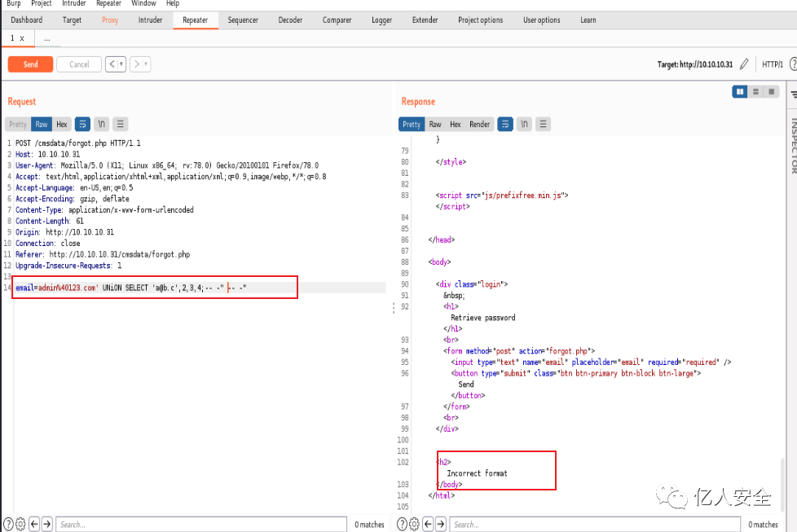Toggle response non-printable characters \n icon
Viewport: 797px width, 532px height.
coord(524,125)
